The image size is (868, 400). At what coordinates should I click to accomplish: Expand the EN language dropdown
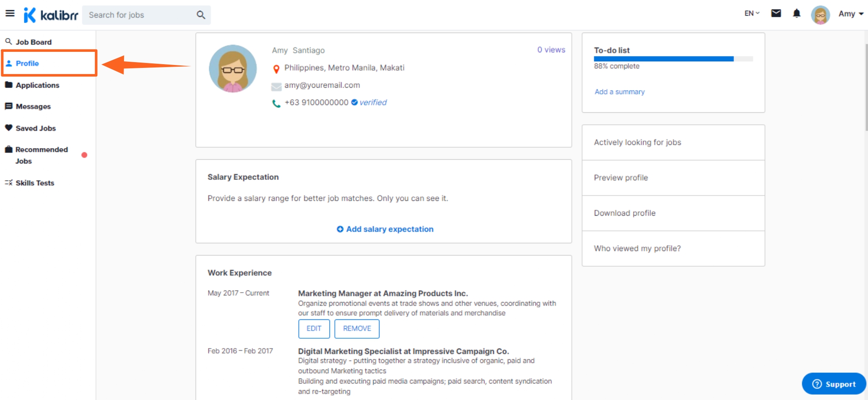coord(751,14)
